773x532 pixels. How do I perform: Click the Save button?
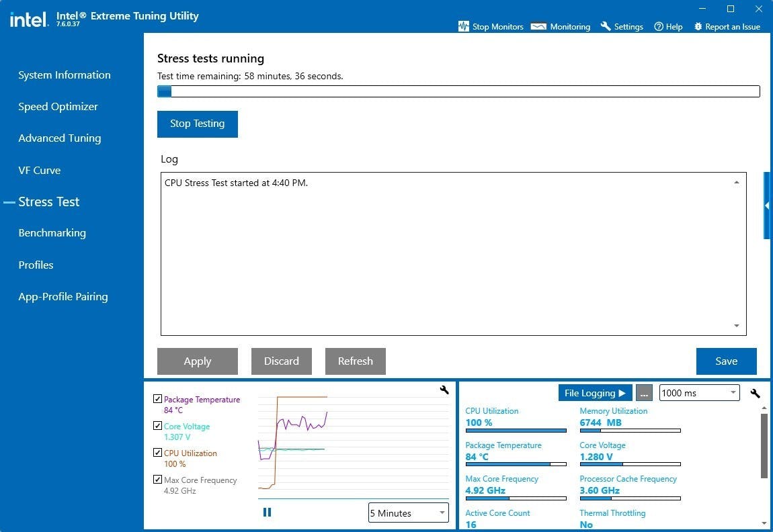(726, 361)
